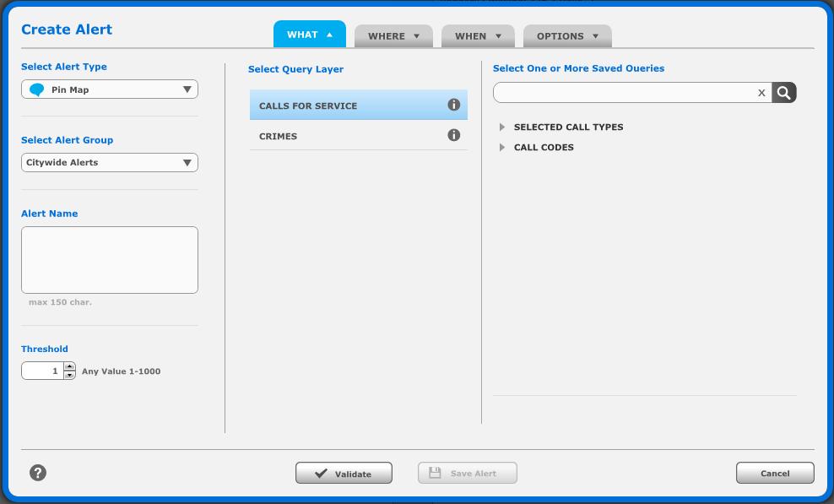Viewport: 834px width, 504px height.
Task: Expand the Call Codes tree node
Action: pyautogui.click(x=502, y=148)
